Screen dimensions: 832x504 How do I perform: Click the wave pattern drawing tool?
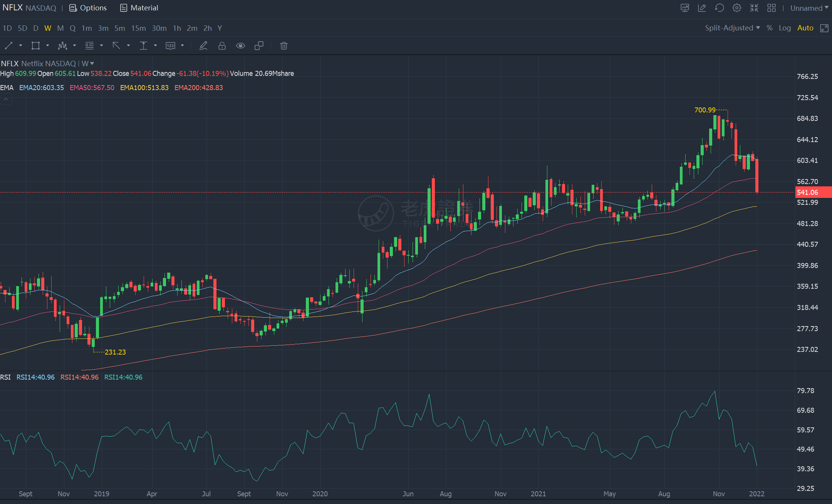[62, 46]
